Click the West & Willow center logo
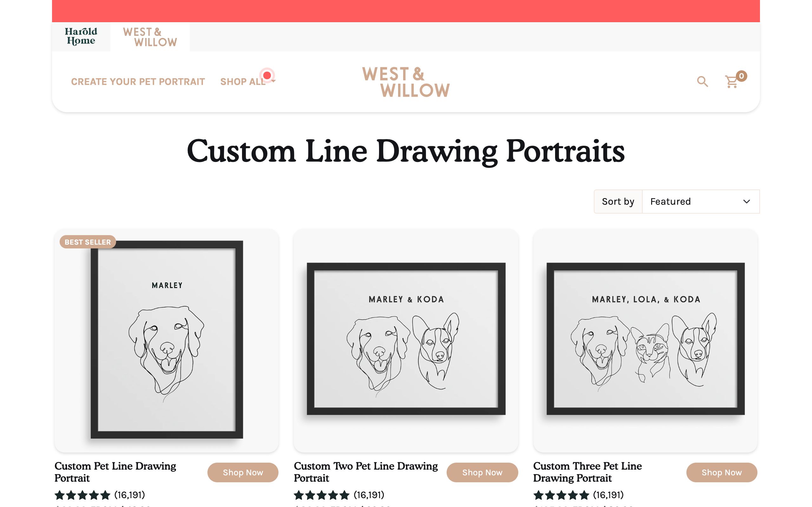Viewport: 812px width, 507px height. point(406,82)
